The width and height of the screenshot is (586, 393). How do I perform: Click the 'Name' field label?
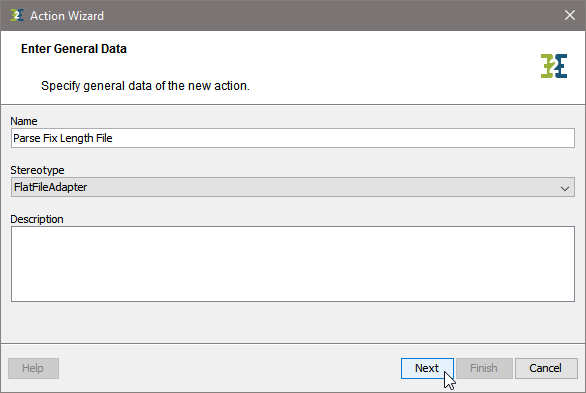(x=24, y=121)
